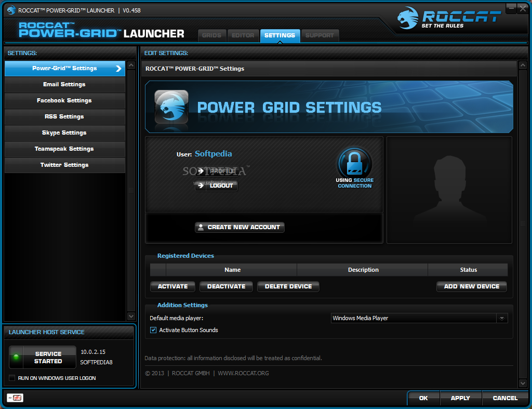This screenshot has height=409, width=532.
Task: Click the ROCCAT Set The Rules logo
Action: [x=449, y=18]
